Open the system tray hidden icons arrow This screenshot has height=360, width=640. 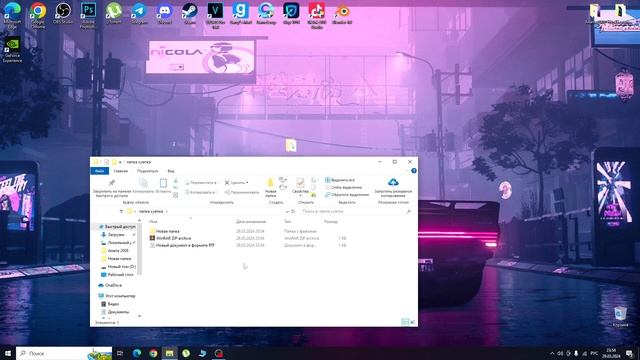[552, 353]
